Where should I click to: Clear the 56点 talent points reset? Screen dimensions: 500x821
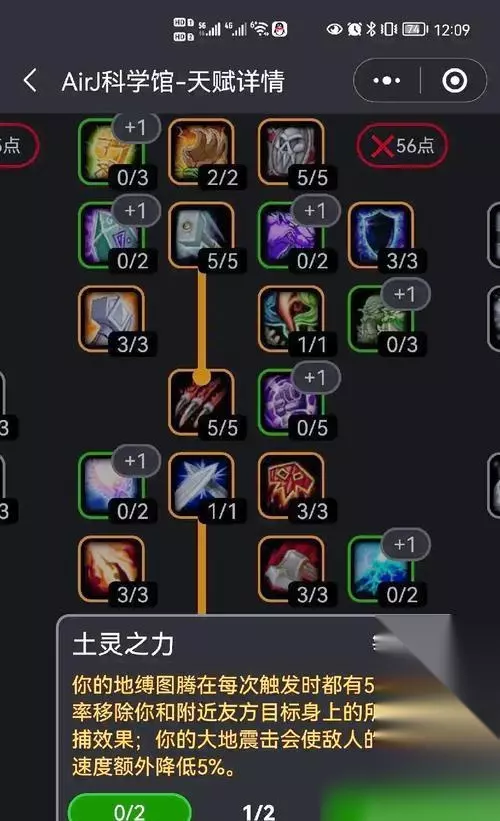pyautogui.click(x=402, y=145)
